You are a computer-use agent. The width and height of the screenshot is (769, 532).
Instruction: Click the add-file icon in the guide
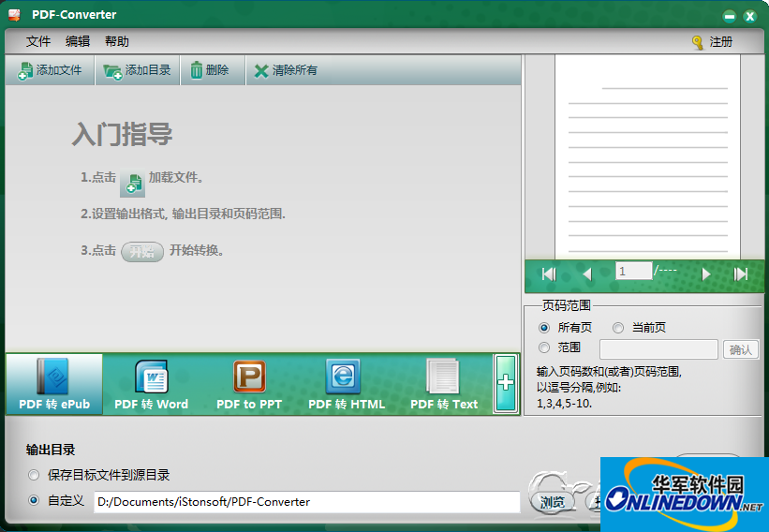click(132, 183)
